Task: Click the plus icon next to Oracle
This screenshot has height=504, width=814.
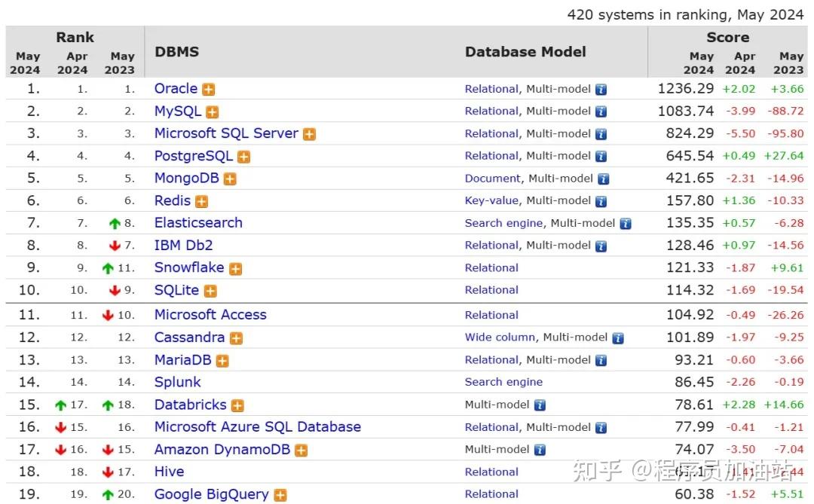Action: tap(209, 90)
